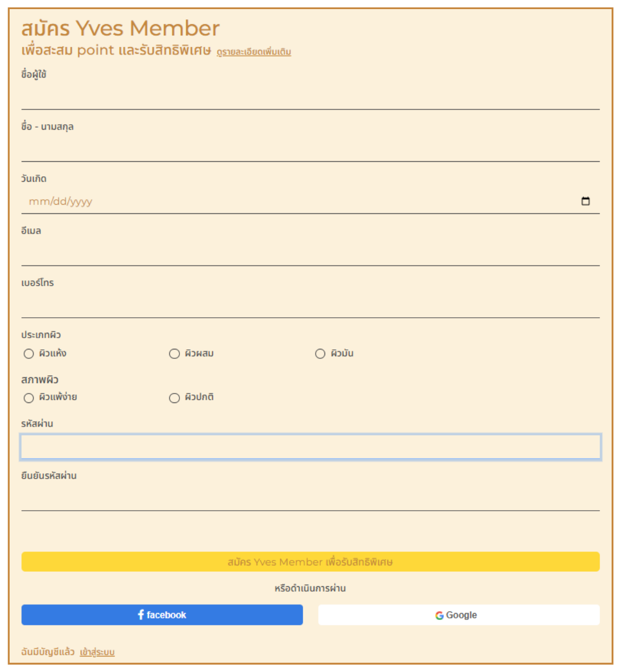Viewport: 625px width, 672px height.
Task: Choose the ผิวปกติ skin condition option
Action: click(x=174, y=398)
